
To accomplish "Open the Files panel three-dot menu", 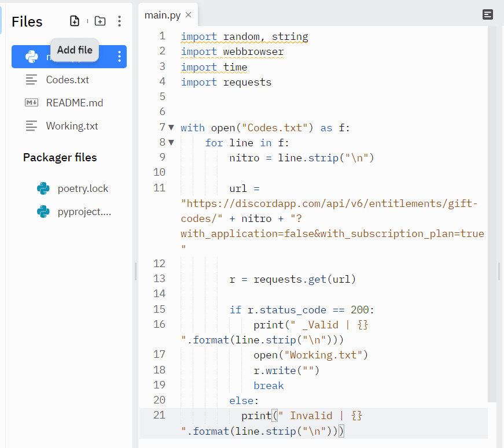I will pos(119,21).
